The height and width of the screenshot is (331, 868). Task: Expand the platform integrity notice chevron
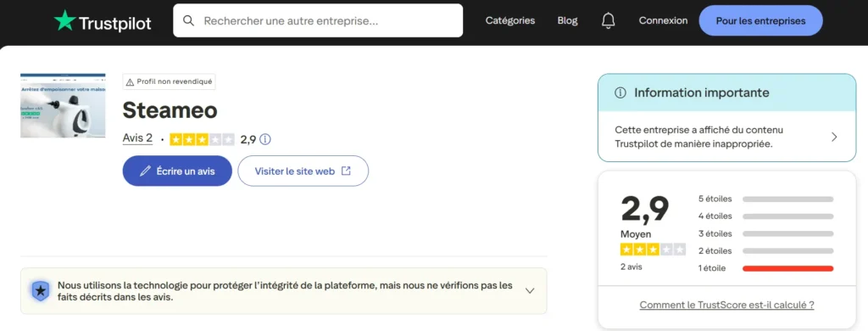pos(530,290)
